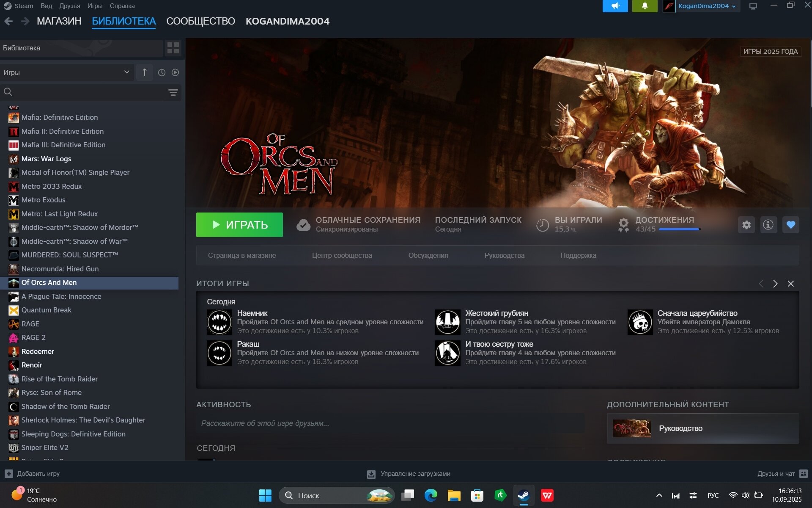
Task: Close the game summary section
Action: click(x=790, y=284)
